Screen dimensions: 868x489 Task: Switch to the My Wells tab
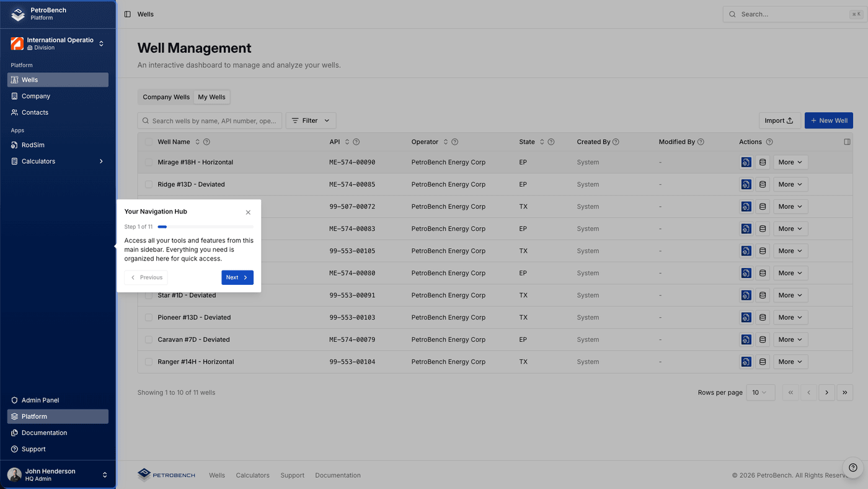(211, 97)
